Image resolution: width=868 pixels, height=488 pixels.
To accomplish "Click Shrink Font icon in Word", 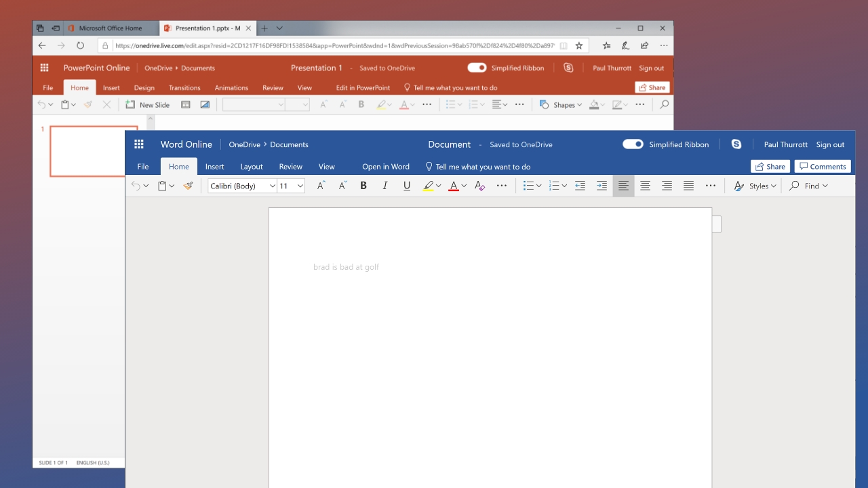I will [342, 186].
